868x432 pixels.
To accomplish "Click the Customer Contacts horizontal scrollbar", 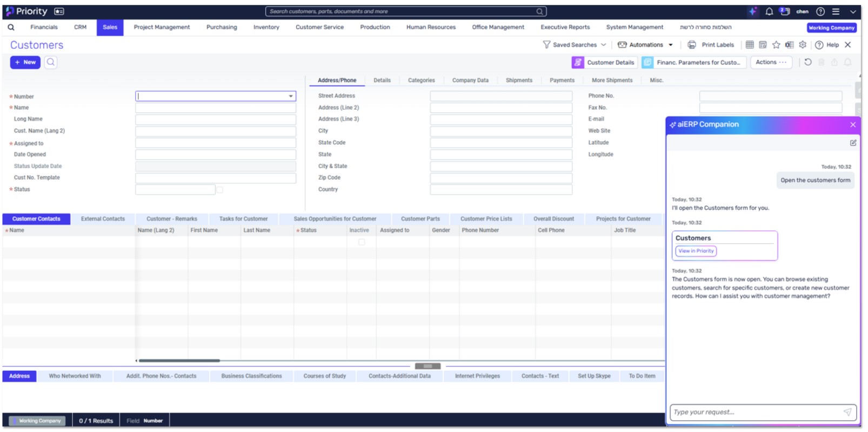I will [179, 361].
